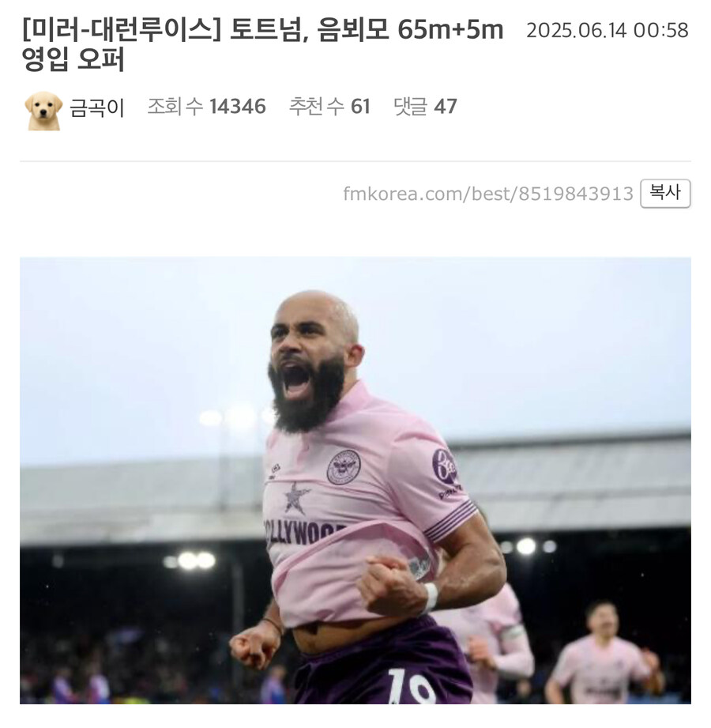
Task: Select the post title about 토트넘 음뵈모
Action: [x=263, y=45]
